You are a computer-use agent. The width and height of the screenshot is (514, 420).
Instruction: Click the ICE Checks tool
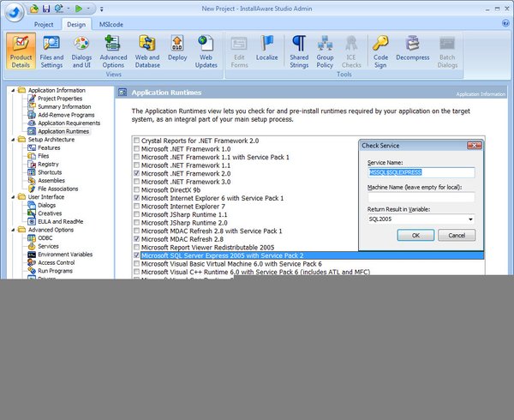pos(351,51)
